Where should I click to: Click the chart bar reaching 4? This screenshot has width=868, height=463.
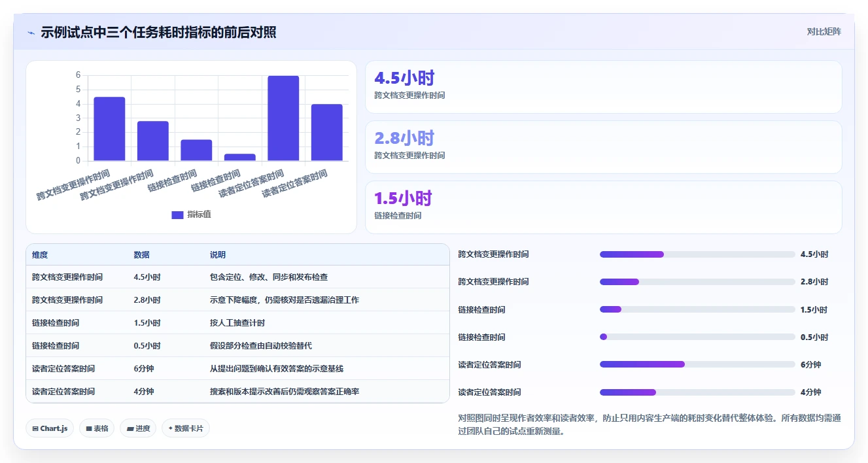[x=327, y=132]
